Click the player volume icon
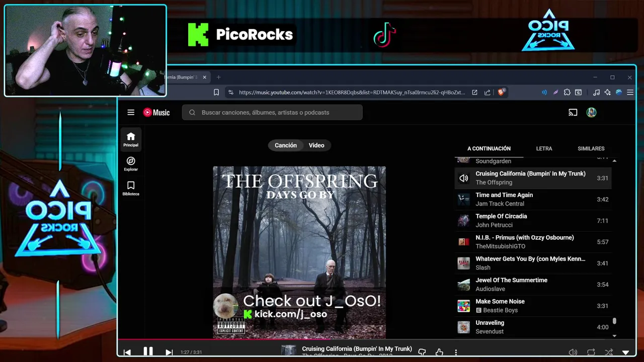Viewport: 644px width, 362px height. pos(573,352)
